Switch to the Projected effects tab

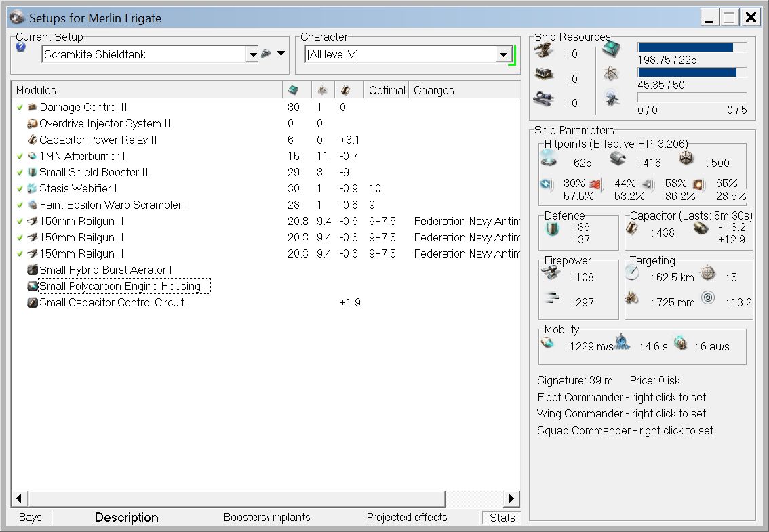pyautogui.click(x=407, y=517)
